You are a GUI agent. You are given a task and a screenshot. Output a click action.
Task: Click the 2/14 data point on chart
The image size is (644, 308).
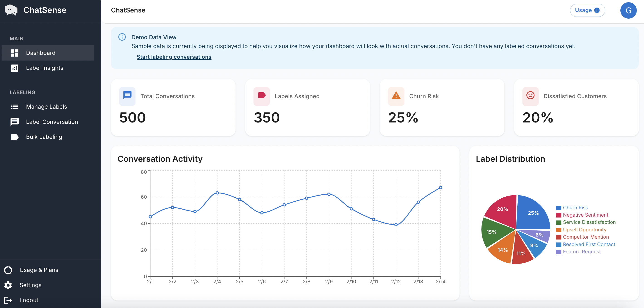pos(440,188)
